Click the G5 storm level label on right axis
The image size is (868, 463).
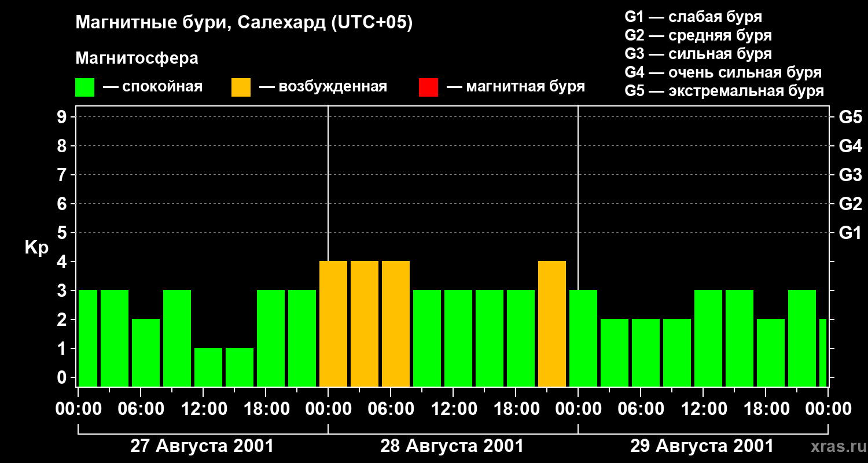[850, 117]
